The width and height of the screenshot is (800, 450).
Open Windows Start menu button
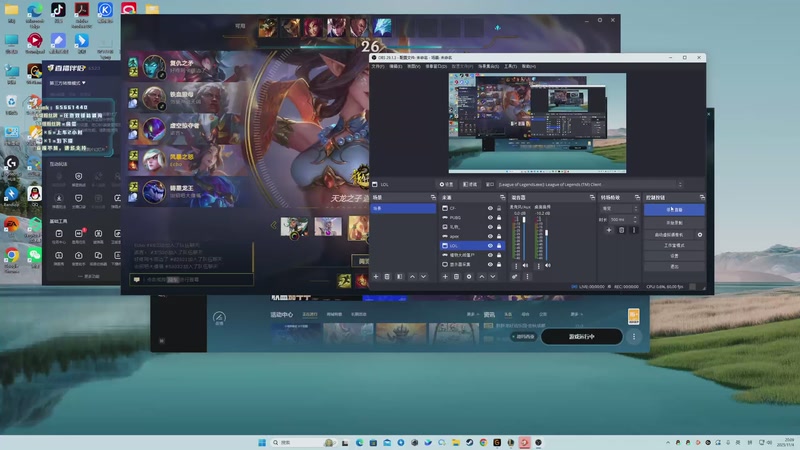(262, 442)
